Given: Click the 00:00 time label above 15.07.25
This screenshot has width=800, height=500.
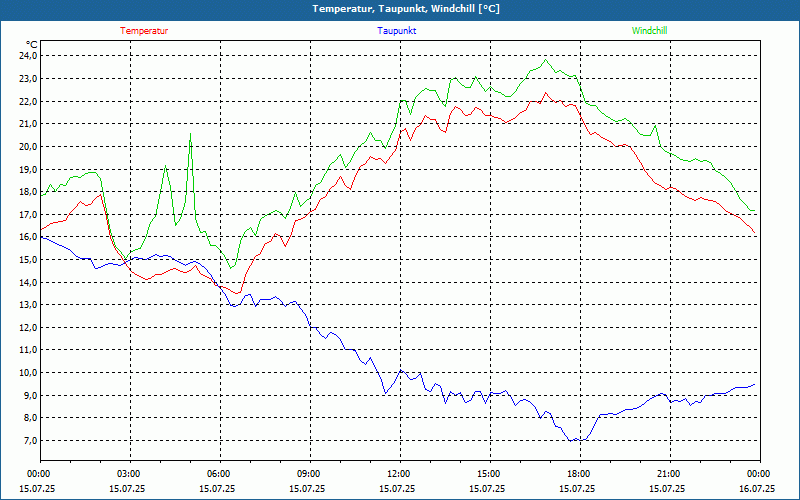Looking at the screenshot, I should pos(37,474).
